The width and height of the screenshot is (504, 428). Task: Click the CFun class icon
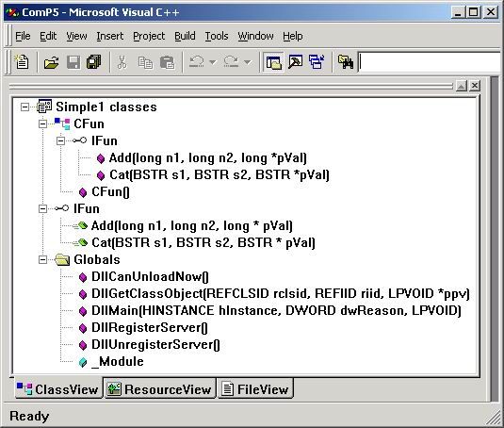(x=62, y=123)
